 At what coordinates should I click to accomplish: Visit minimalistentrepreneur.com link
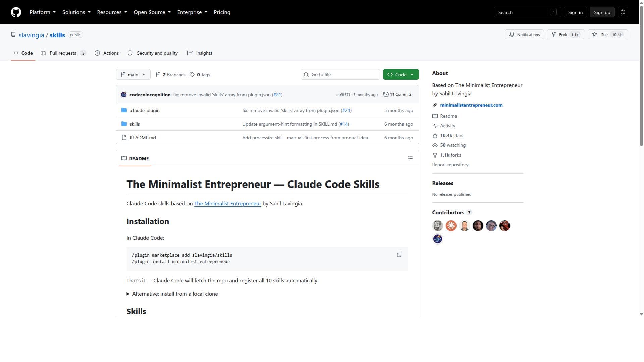(x=471, y=105)
